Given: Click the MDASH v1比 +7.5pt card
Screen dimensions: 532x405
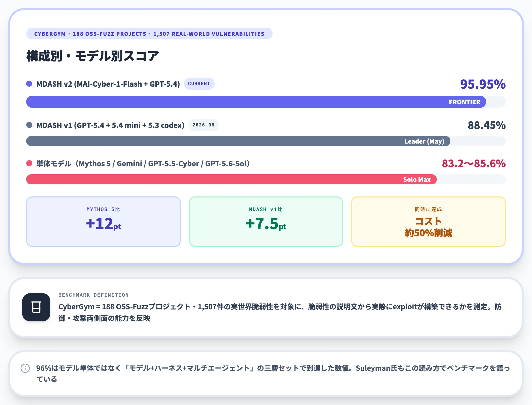Looking at the screenshot, I should pos(266,222).
